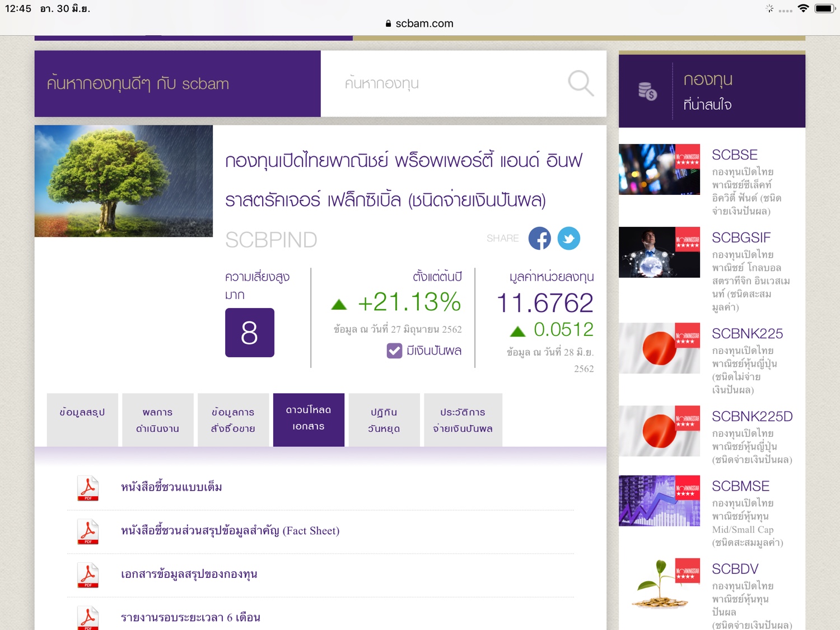Click the 0.0512 NAV change value
Screen dimensions: 840x630
click(563, 330)
